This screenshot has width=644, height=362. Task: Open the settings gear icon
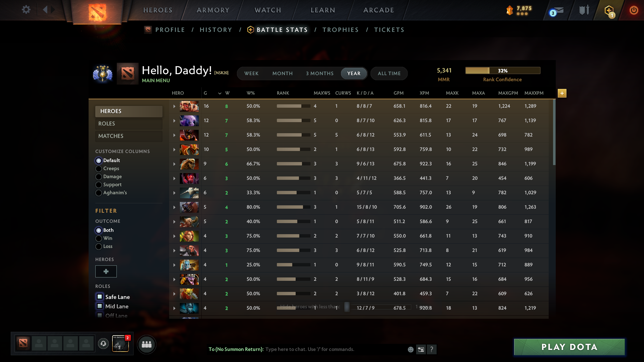[26, 10]
